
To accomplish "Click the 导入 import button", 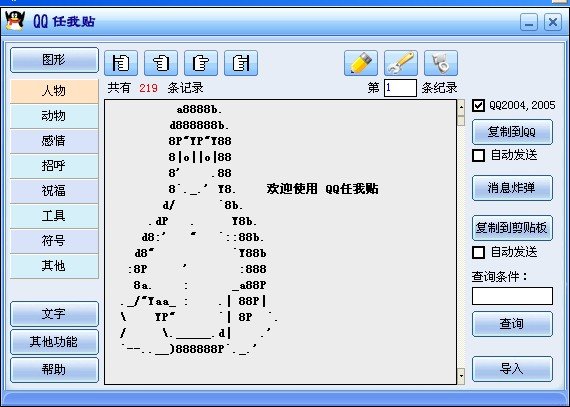I will point(512,369).
